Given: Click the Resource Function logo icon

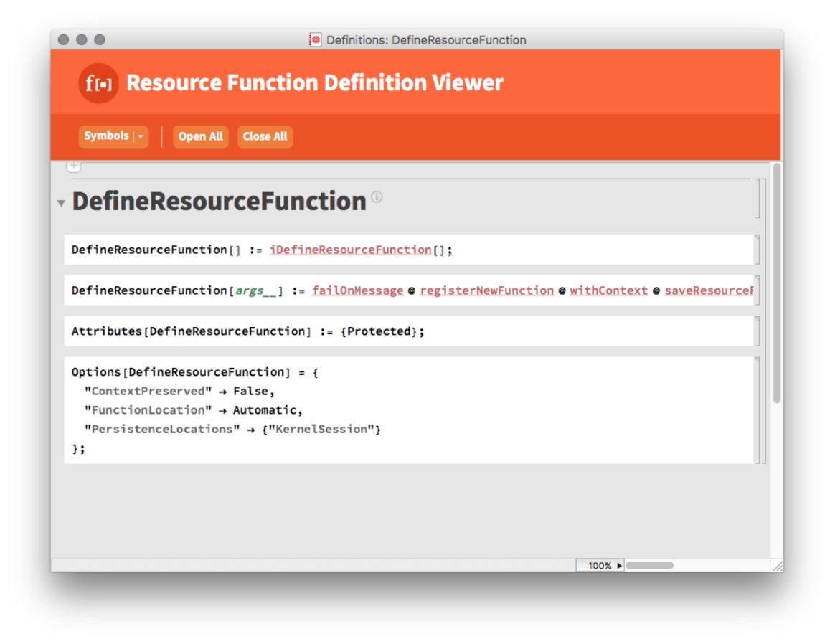Looking at the screenshot, I should pyautogui.click(x=98, y=83).
